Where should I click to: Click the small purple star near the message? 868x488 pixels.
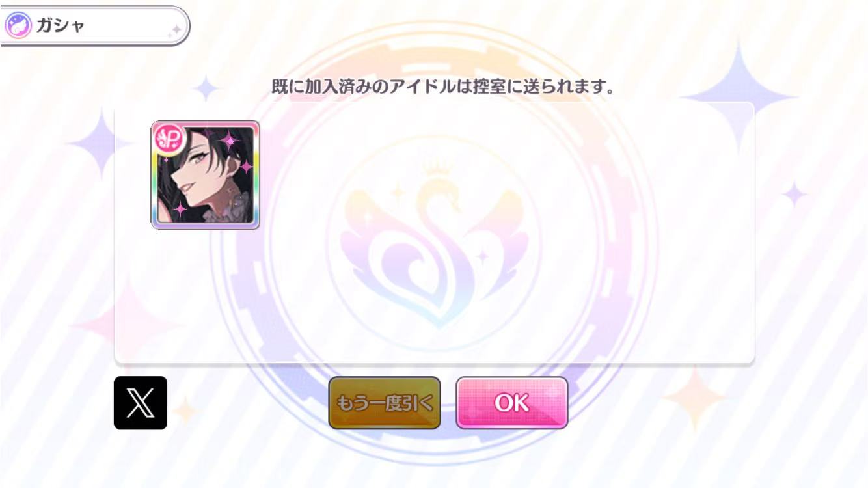(206, 88)
